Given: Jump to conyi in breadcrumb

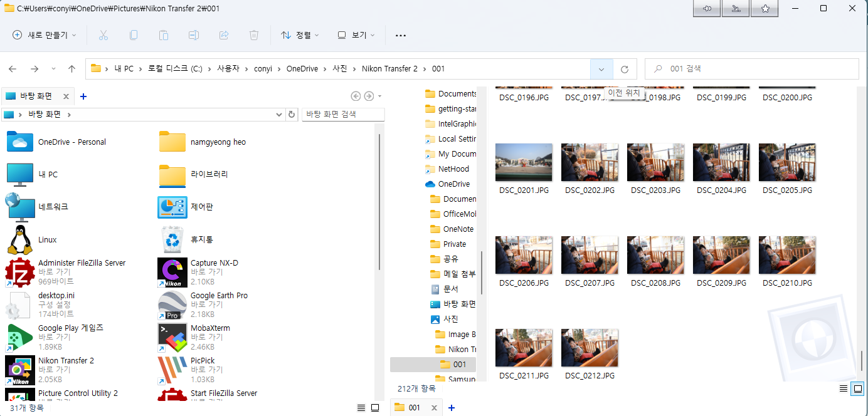Looking at the screenshot, I should click(x=263, y=69).
